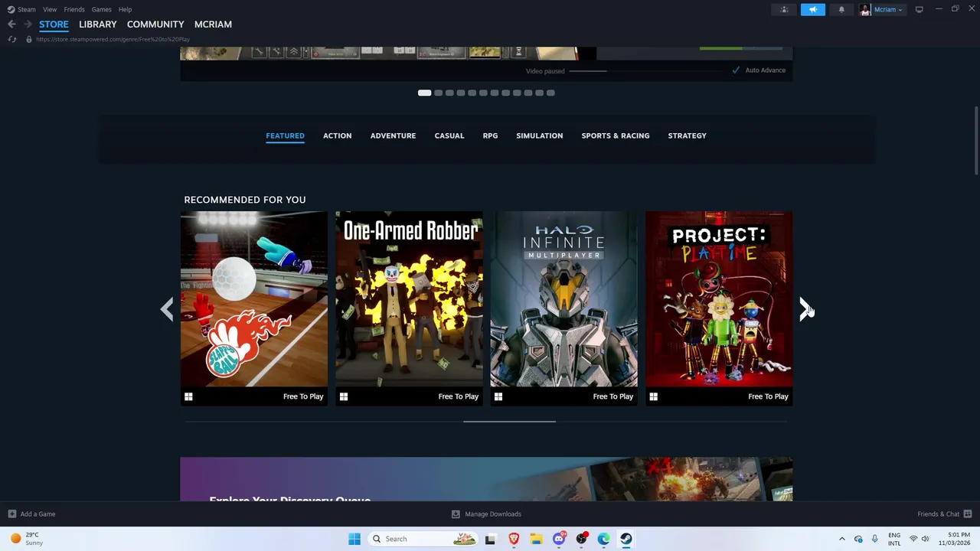Switch to the STORE section
The width and height of the screenshot is (980, 551).
pos(54,24)
